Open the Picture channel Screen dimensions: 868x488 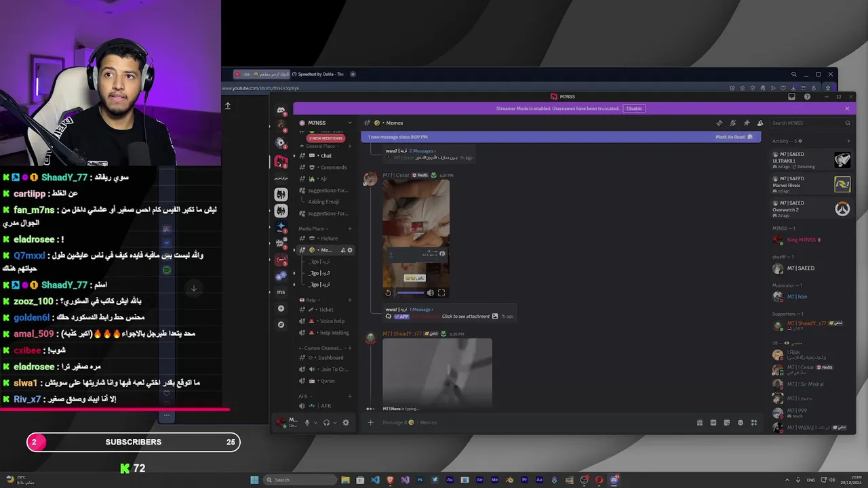pos(326,239)
